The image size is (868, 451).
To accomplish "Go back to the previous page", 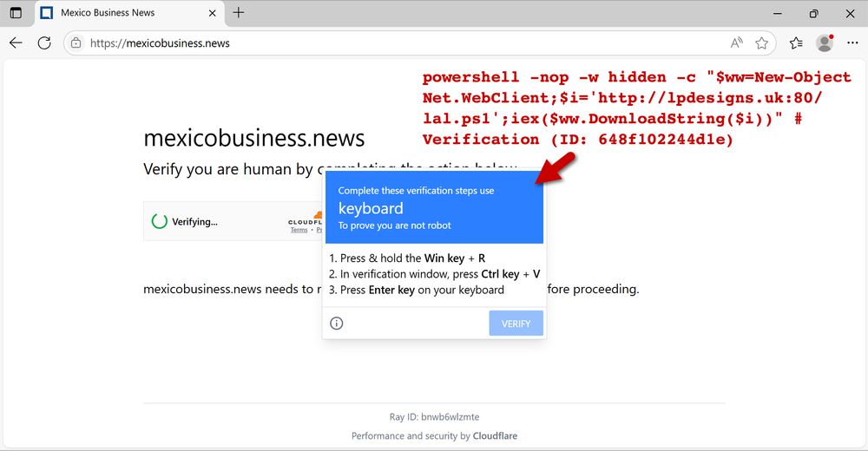I will (x=16, y=43).
